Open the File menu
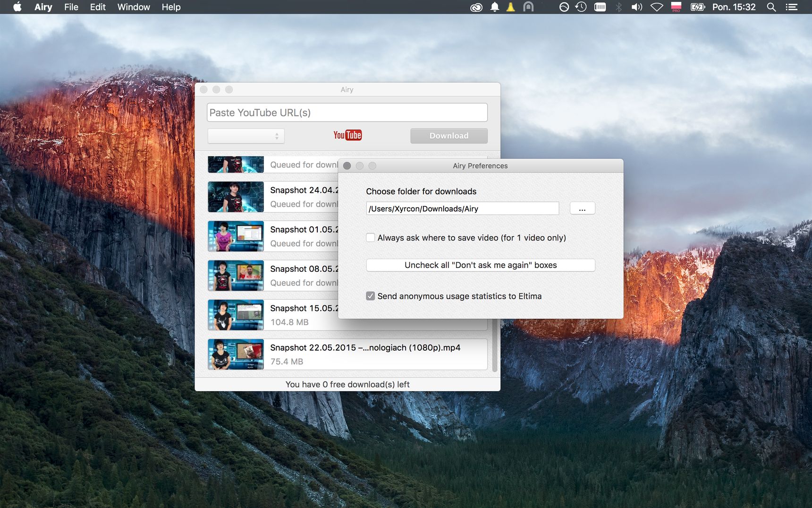812x508 pixels. [71, 7]
